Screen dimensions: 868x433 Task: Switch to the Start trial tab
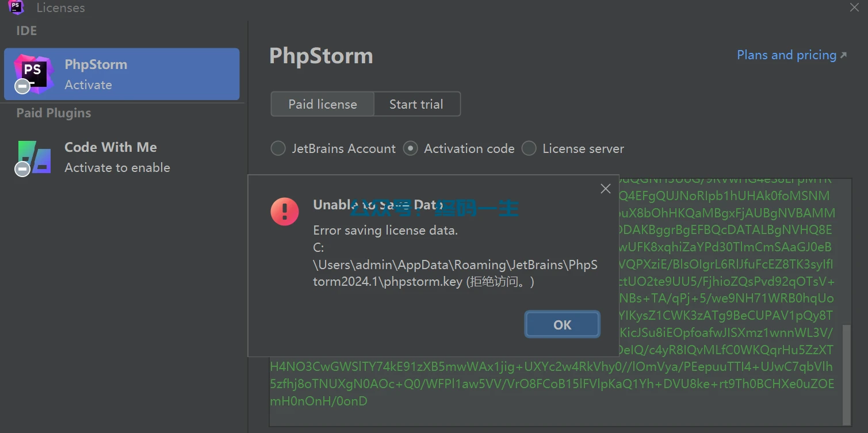(416, 104)
